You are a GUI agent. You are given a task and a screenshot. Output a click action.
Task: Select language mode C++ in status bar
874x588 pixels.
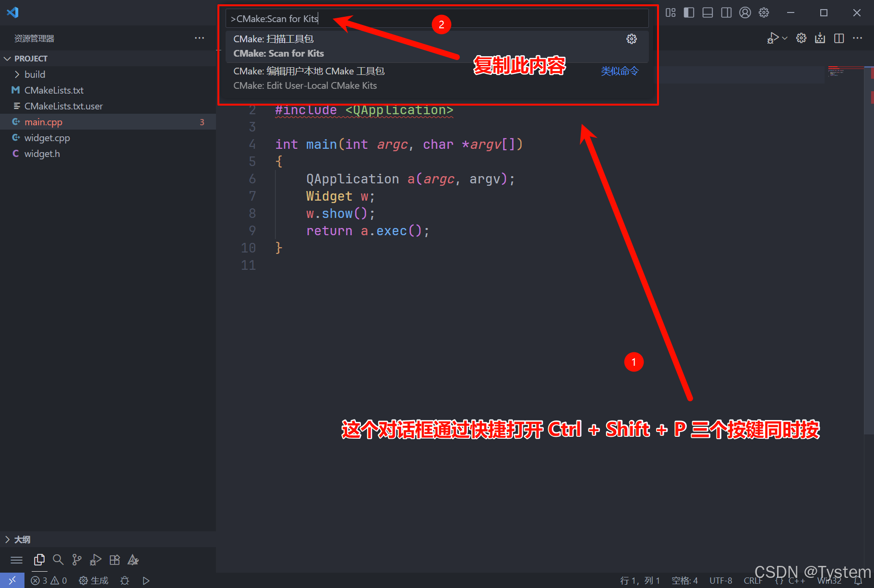point(797,580)
